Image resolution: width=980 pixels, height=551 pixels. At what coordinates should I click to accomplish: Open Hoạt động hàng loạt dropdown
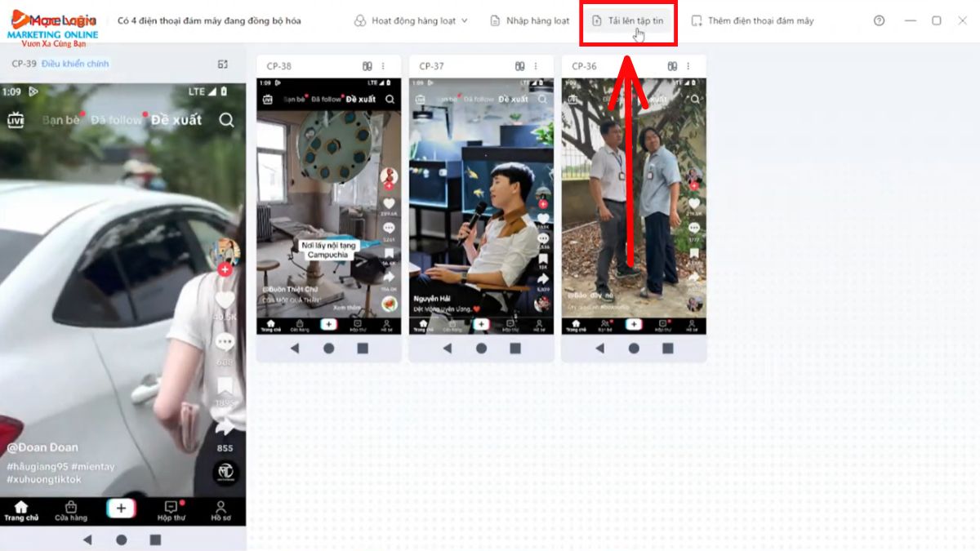[411, 20]
